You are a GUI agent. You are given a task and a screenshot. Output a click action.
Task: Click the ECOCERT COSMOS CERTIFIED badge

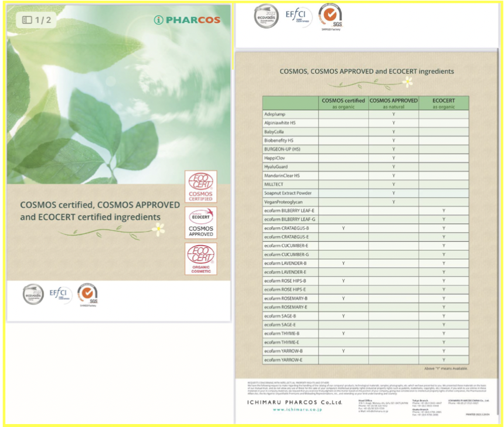click(200, 187)
